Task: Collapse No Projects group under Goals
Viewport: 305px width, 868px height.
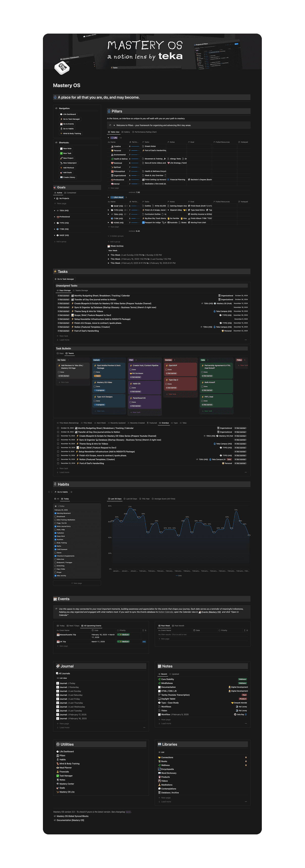Action: pyautogui.click(x=55, y=199)
